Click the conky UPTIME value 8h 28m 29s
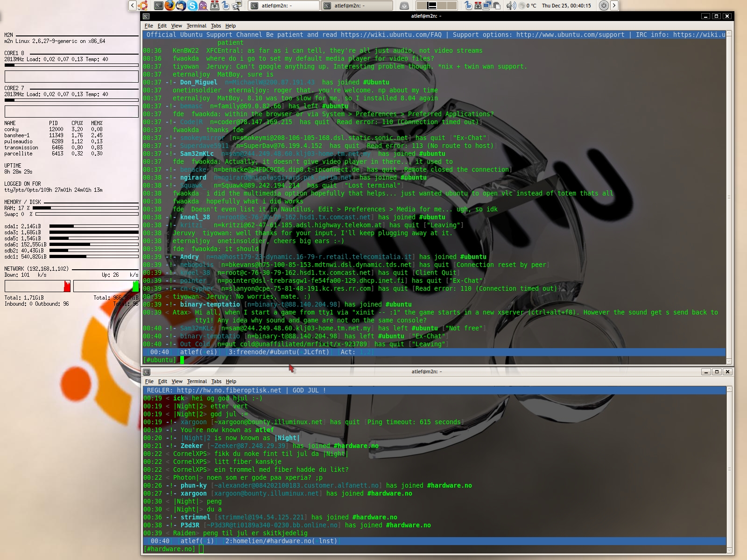 18,172
